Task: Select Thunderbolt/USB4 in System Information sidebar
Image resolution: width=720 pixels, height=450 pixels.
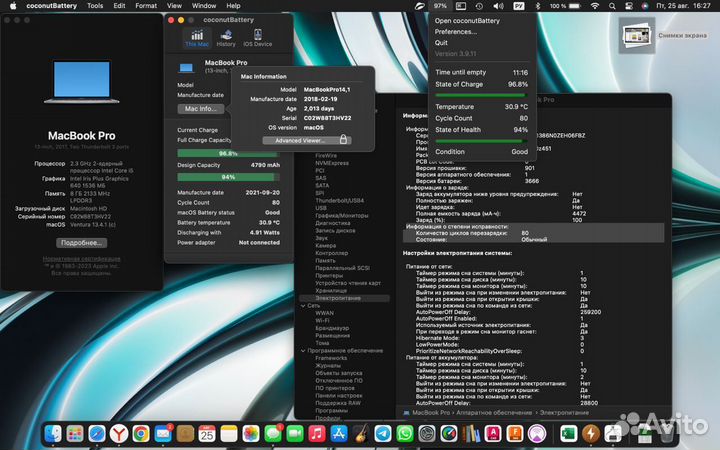Action: tap(339, 201)
